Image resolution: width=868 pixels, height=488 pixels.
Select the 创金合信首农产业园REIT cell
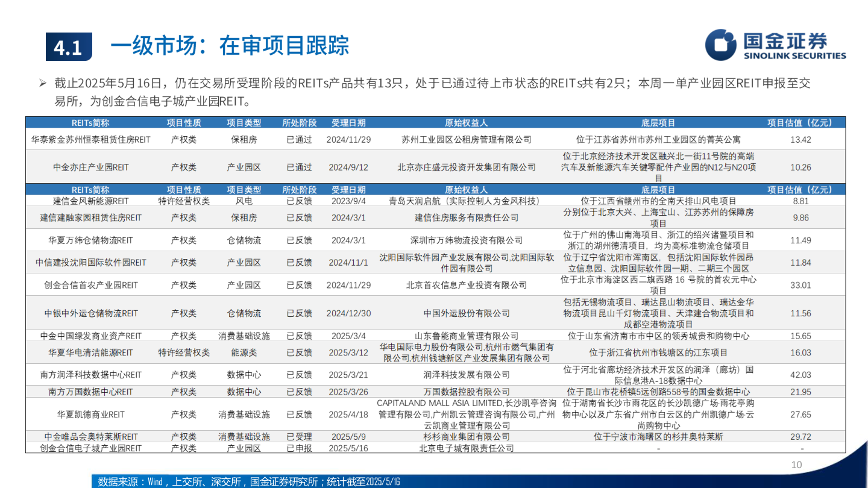click(91, 285)
